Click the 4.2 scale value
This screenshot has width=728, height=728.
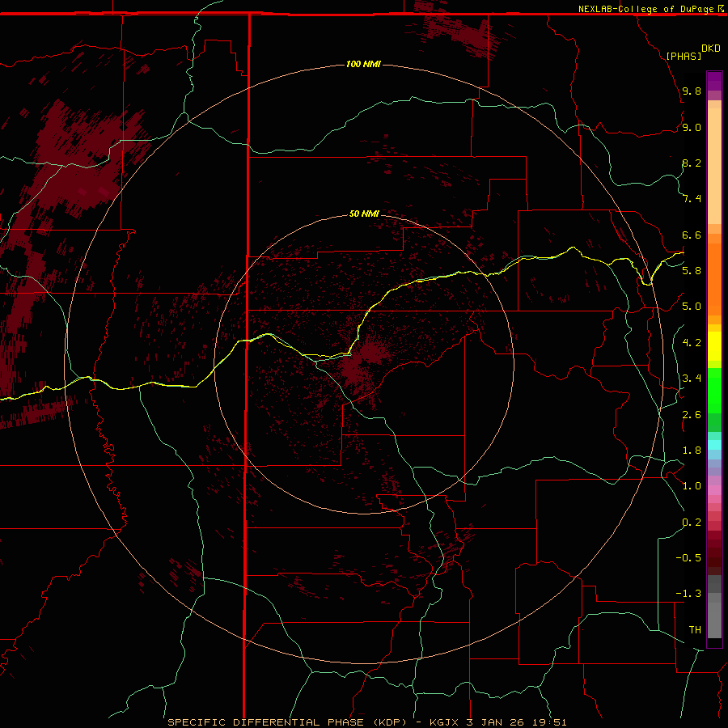click(692, 342)
